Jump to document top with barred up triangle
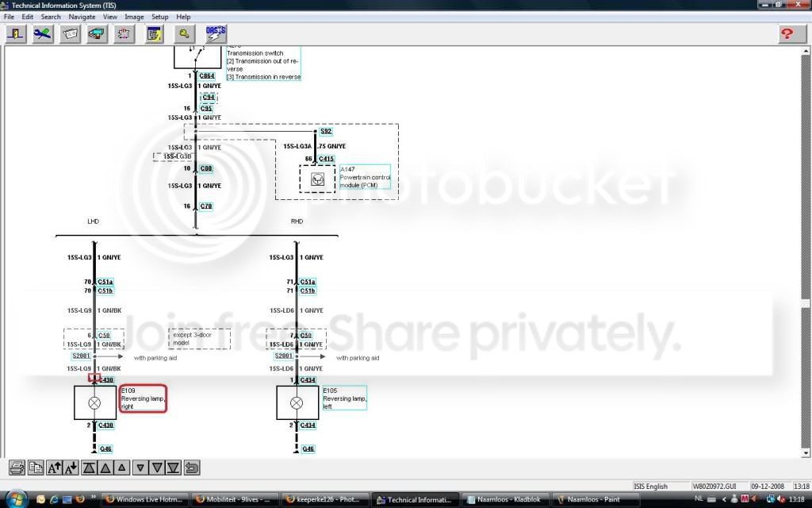This screenshot has height=508, width=812. [x=89, y=468]
